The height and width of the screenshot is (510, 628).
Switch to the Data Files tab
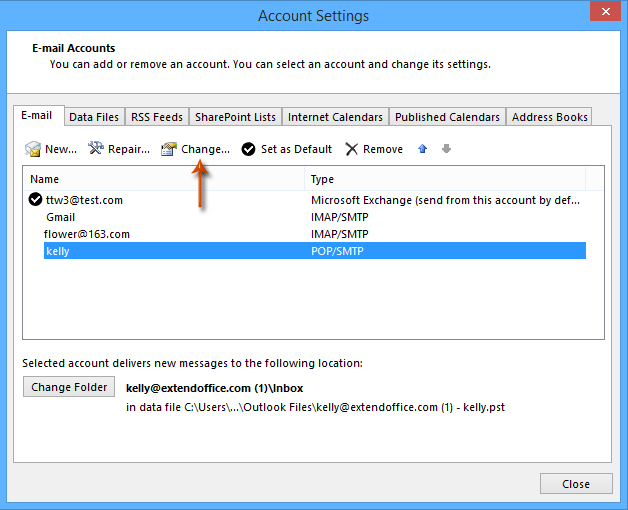coord(94,117)
